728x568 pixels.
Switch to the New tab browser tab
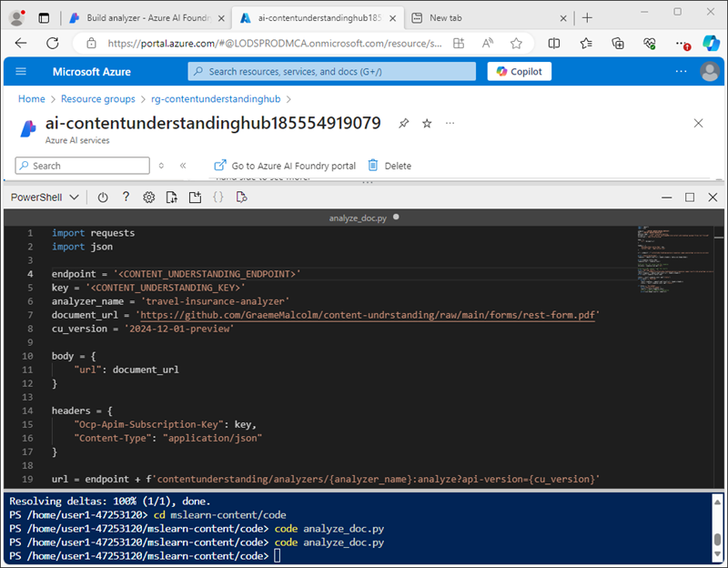click(483, 17)
